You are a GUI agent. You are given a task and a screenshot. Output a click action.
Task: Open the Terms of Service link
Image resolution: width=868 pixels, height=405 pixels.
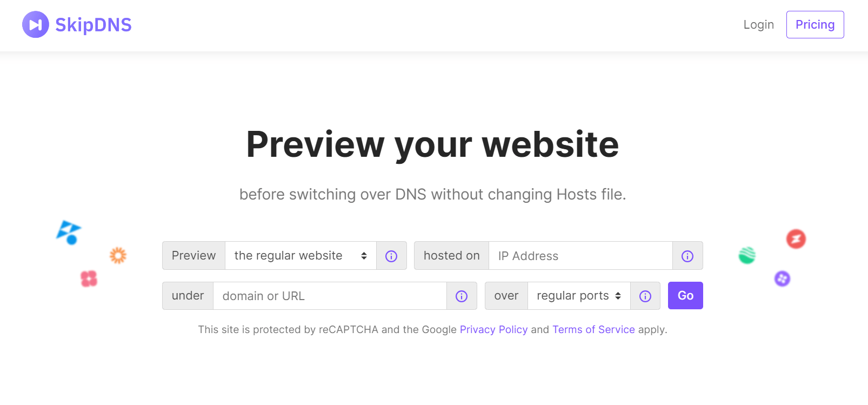[593, 329]
